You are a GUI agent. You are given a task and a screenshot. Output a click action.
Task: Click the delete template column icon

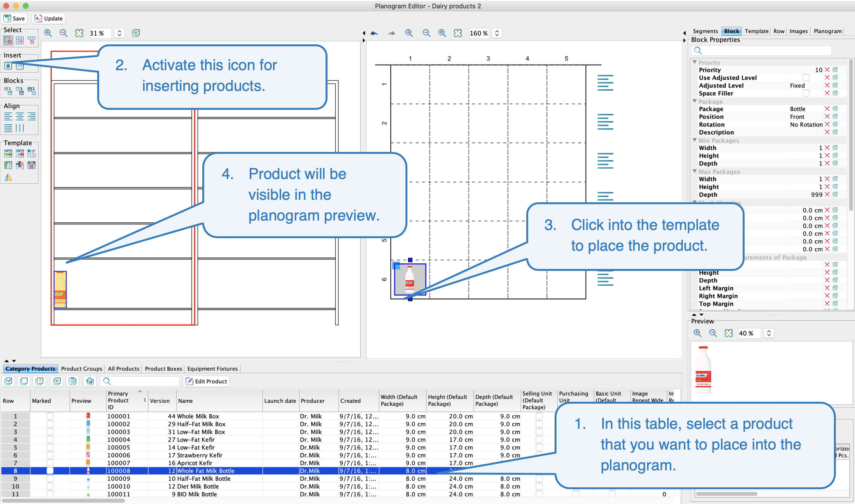(31, 165)
